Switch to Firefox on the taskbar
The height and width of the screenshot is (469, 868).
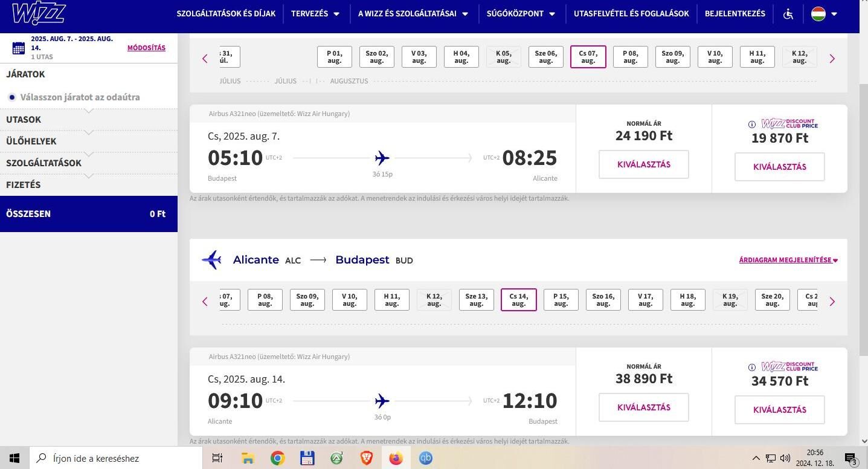(x=396, y=458)
